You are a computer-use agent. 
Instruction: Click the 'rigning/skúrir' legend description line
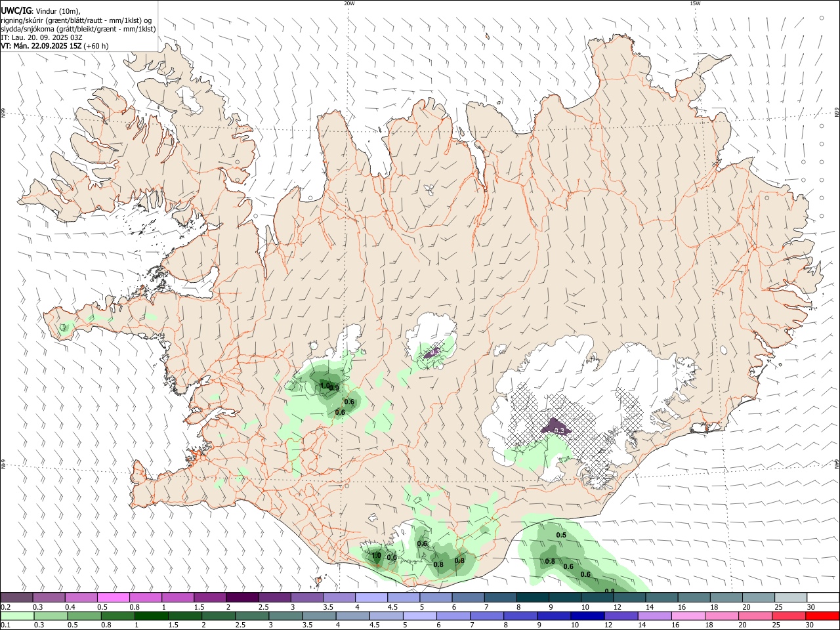point(76,20)
